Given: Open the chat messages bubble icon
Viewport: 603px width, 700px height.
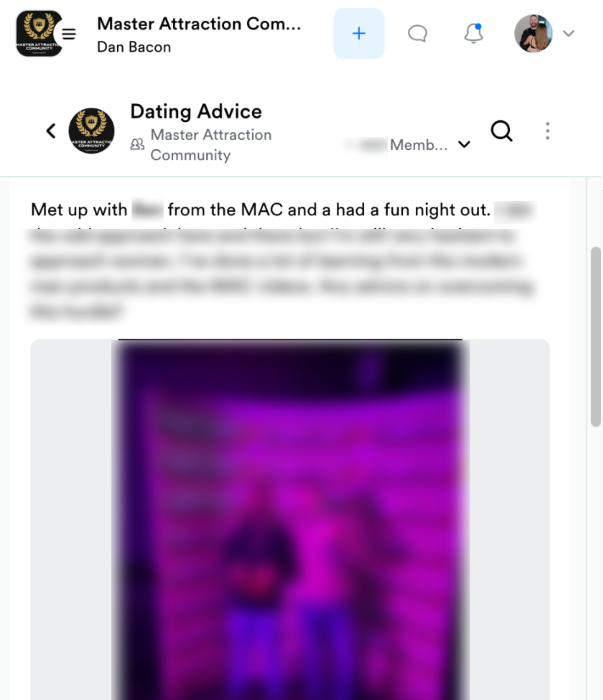Looking at the screenshot, I should [418, 33].
